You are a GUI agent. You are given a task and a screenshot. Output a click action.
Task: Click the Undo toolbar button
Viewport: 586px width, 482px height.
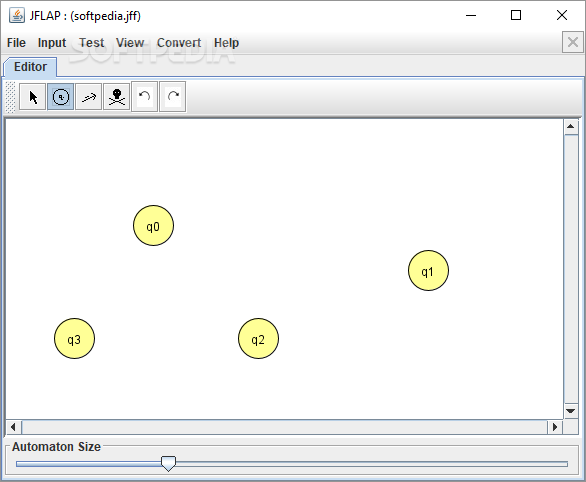pyautogui.click(x=145, y=97)
